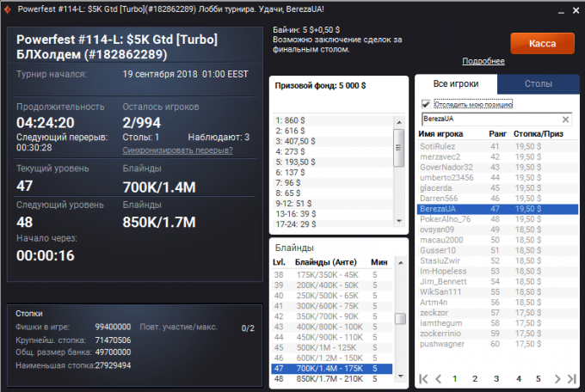The image size is (585, 392).
Task: Select player row 'pushwagner'
Action: (x=497, y=344)
